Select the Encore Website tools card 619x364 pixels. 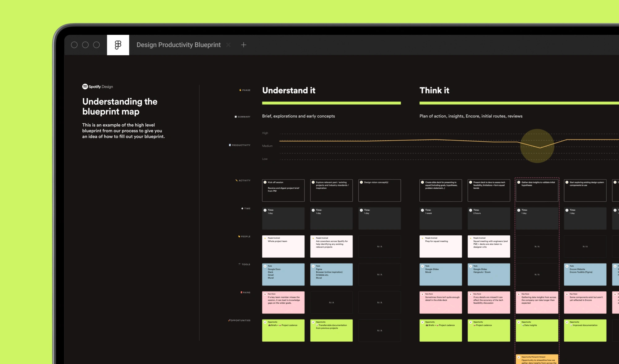585,274
